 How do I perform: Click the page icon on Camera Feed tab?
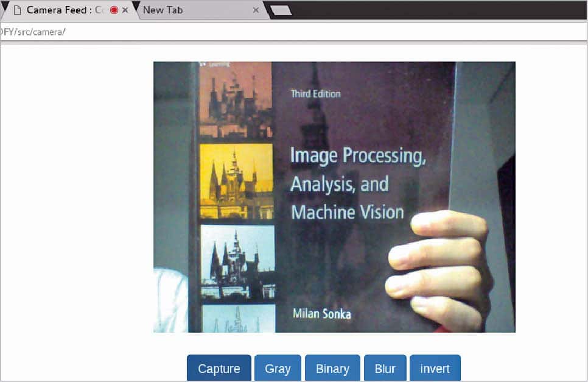pos(17,10)
